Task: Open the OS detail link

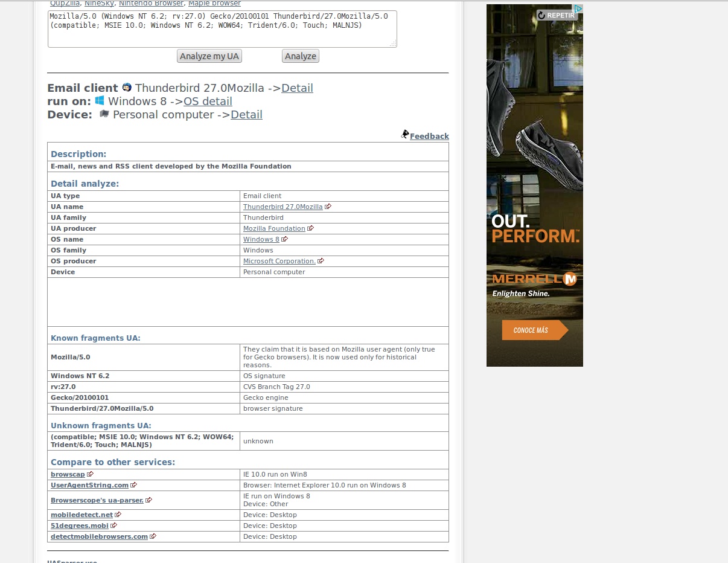Action: coord(208,101)
